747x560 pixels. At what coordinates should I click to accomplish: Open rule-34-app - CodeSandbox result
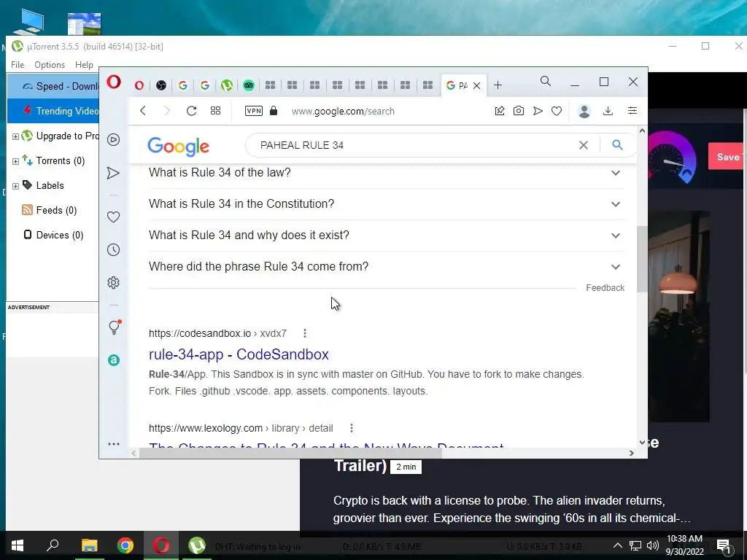pos(239,354)
